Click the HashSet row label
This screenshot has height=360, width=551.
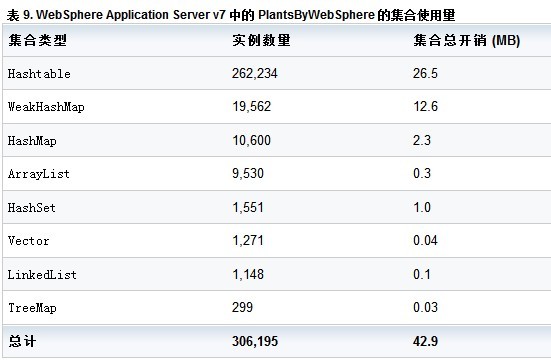point(32,207)
